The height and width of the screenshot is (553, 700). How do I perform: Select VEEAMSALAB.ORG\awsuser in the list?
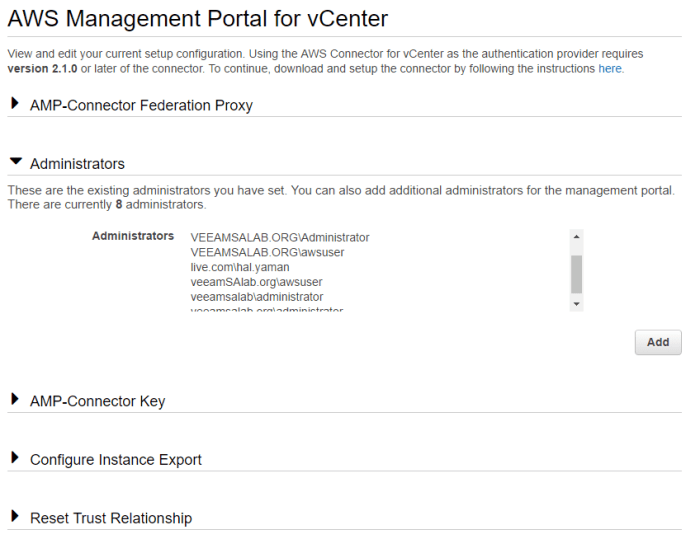pyautogui.click(x=267, y=252)
